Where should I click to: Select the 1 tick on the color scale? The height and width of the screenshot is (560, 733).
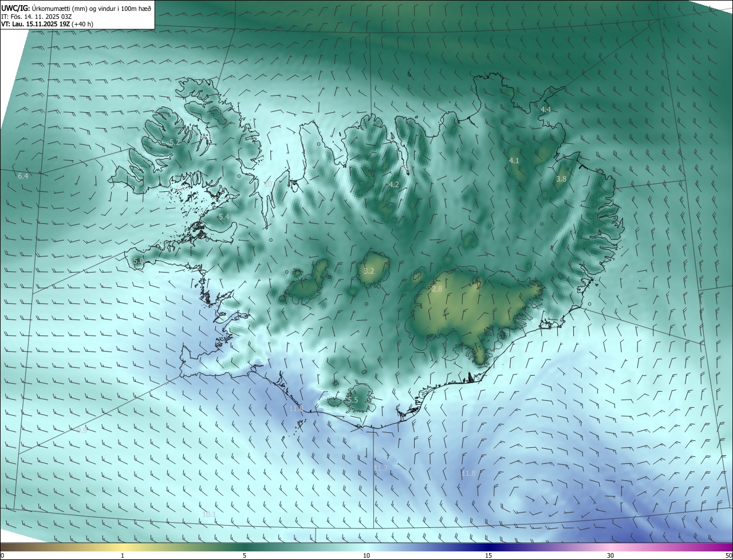[123, 555]
